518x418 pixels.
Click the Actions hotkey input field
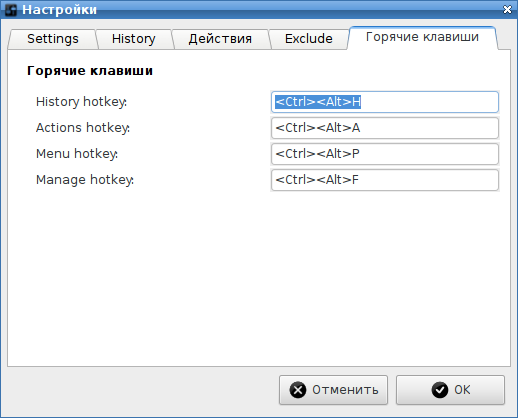pyautogui.click(x=385, y=128)
